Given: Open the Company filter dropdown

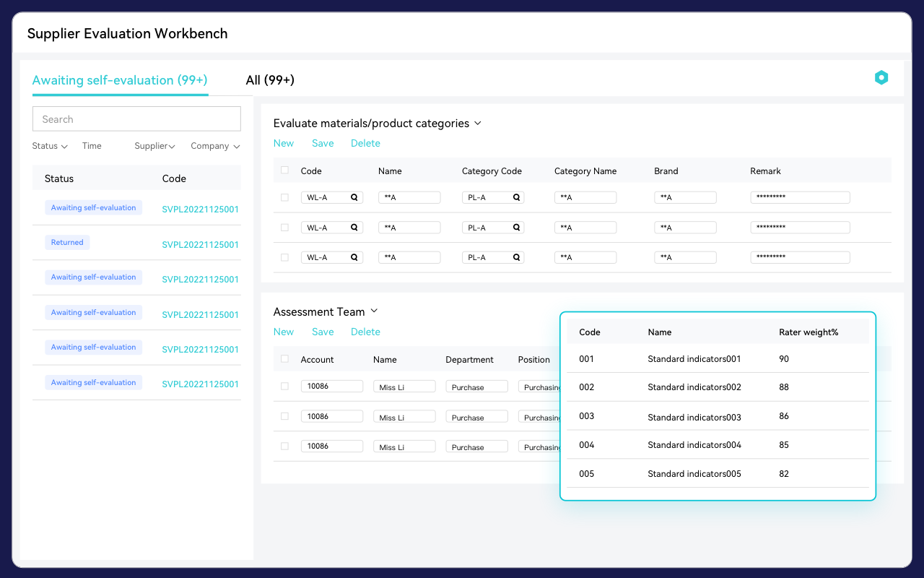Looking at the screenshot, I should pyautogui.click(x=215, y=146).
